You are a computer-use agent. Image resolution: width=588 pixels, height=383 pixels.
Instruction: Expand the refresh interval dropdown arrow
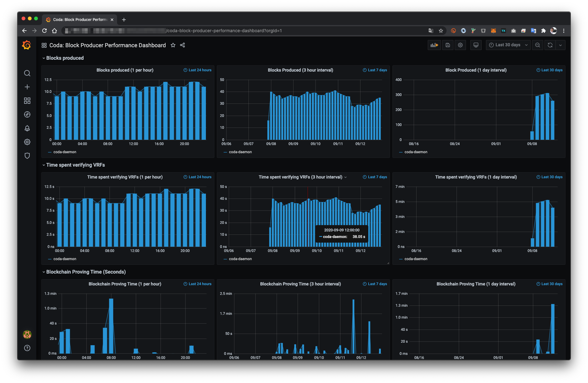560,45
